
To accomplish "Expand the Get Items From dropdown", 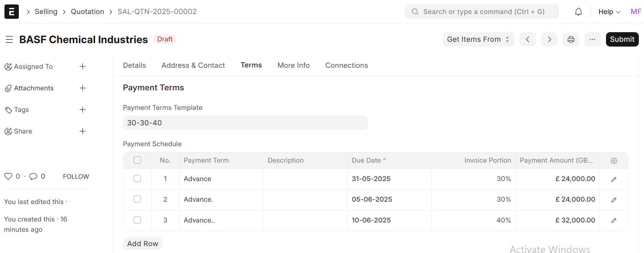I will 478,39.
